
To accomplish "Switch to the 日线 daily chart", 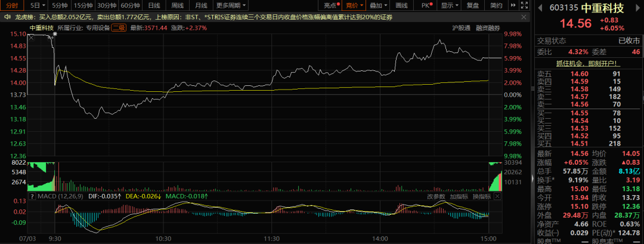I will point(154,5).
